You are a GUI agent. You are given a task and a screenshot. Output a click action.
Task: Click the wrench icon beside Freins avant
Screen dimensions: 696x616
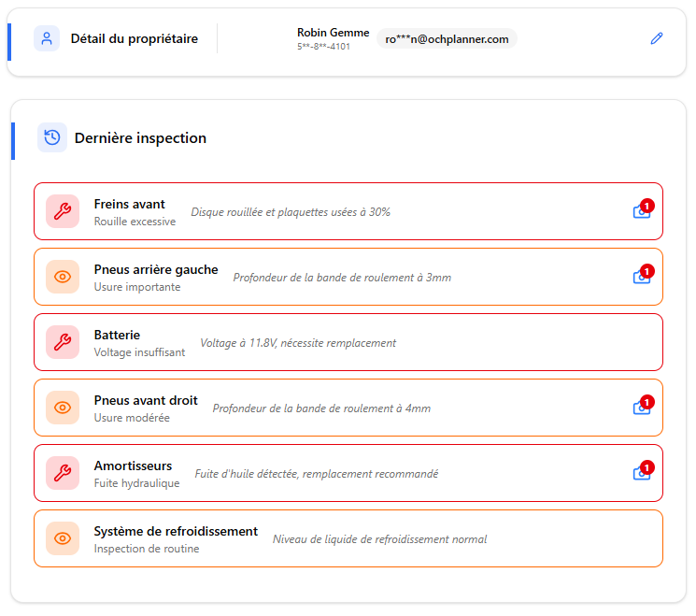63,211
